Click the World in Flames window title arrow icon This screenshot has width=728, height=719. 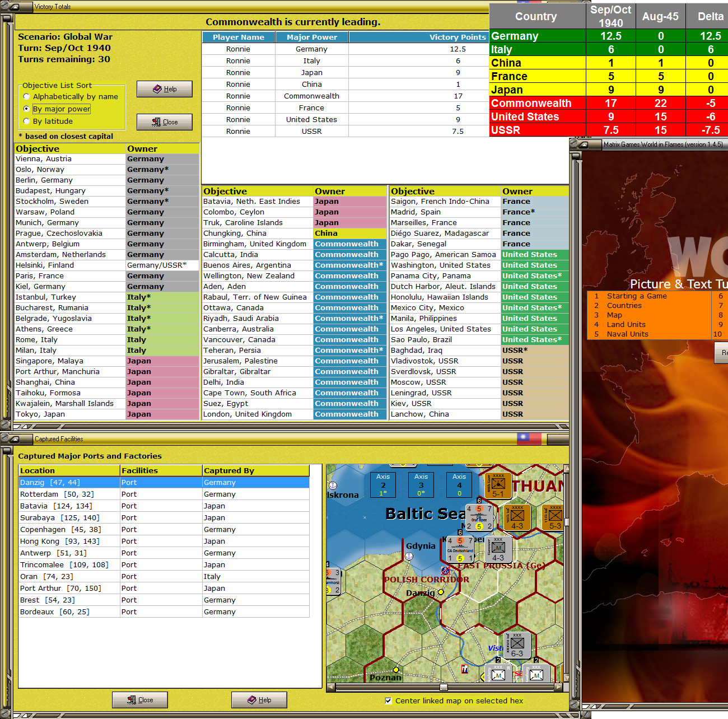pos(582,144)
